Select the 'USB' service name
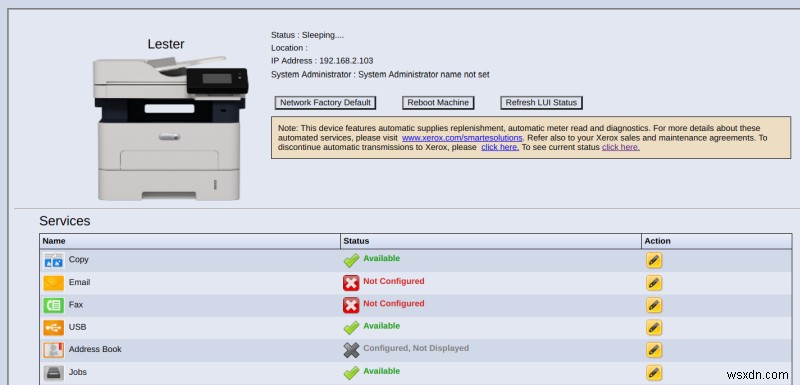800x385 pixels. coord(78,327)
